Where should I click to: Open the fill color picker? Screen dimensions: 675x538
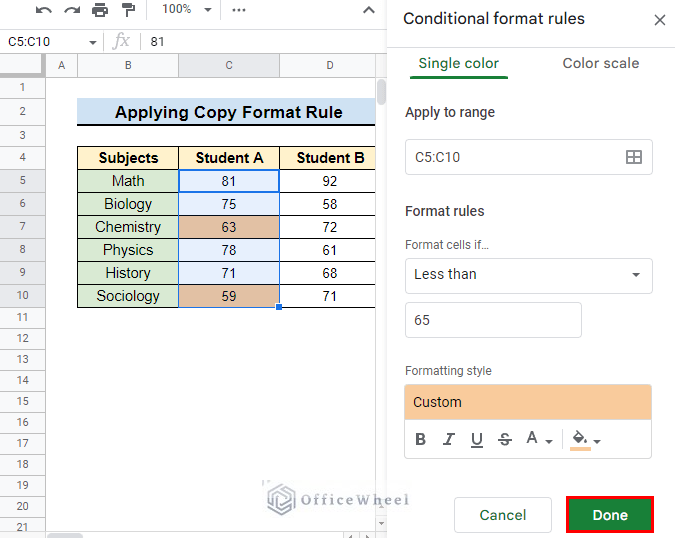click(x=585, y=439)
